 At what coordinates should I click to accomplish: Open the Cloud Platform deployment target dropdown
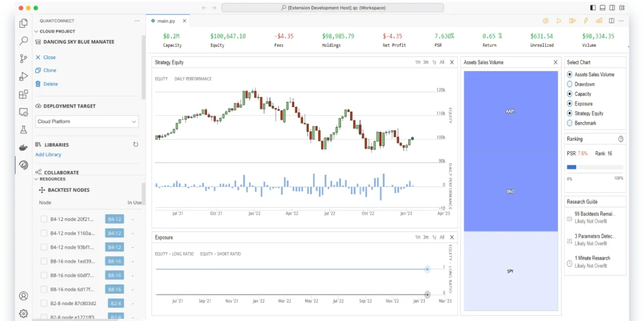pyautogui.click(x=87, y=121)
